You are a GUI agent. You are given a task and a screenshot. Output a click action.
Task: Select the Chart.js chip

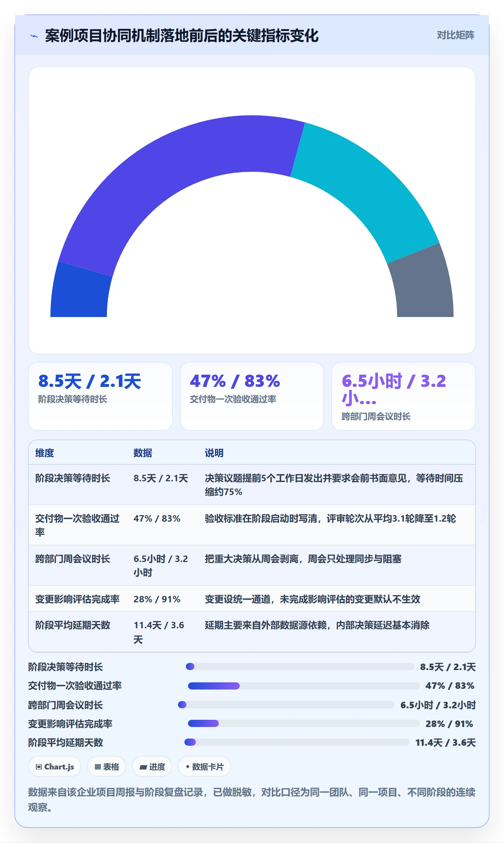[x=55, y=767]
